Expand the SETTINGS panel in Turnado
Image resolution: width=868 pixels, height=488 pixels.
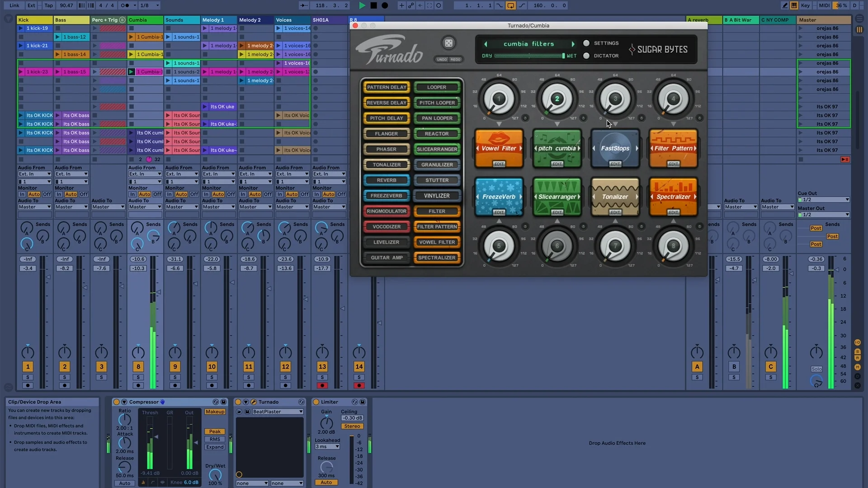coord(587,43)
